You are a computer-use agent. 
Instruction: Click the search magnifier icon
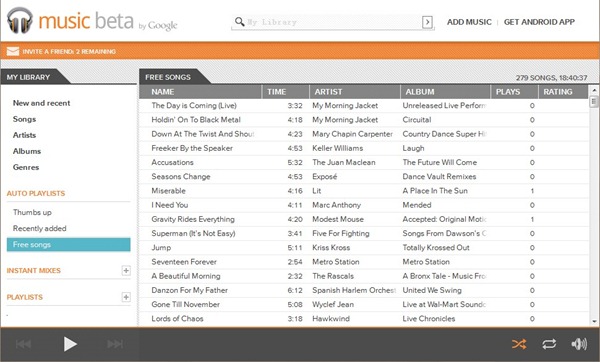[x=240, y=21]
